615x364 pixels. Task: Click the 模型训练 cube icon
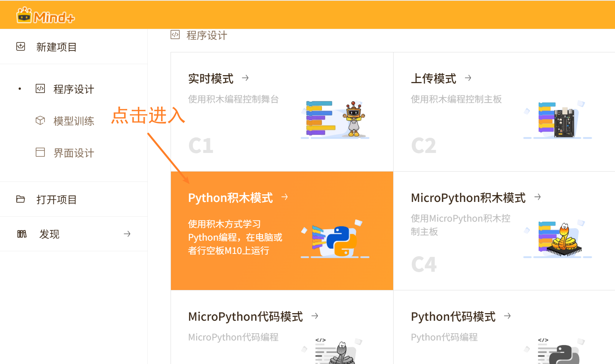(x=40, y=121)
